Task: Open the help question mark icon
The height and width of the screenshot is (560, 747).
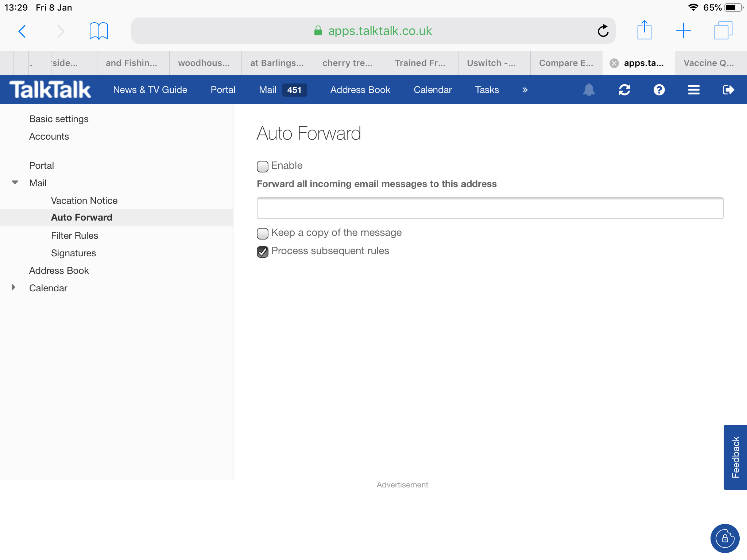Action: (659, 90)
